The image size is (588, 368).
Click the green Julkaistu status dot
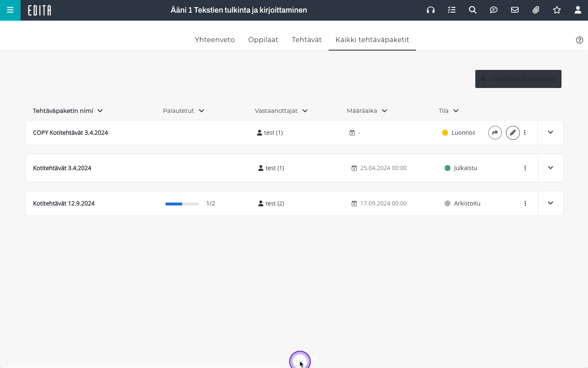448,168
